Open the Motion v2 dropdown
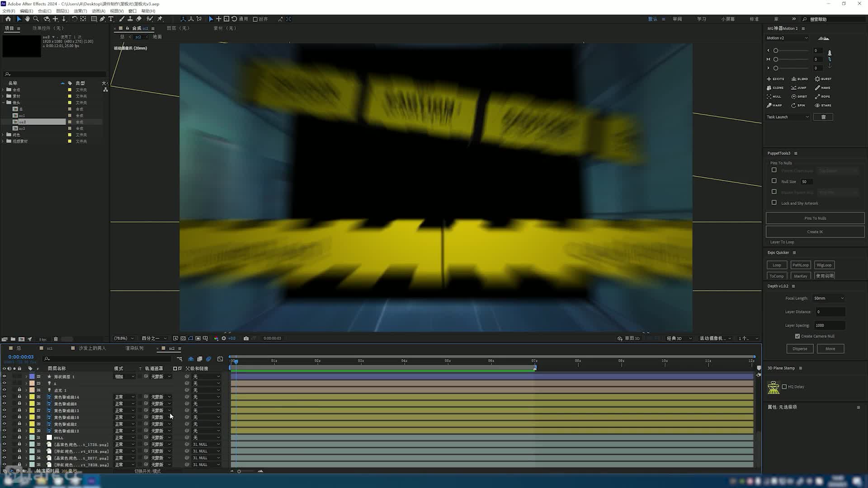The width and height of the screenshot is (868, 488). (787, 38)
